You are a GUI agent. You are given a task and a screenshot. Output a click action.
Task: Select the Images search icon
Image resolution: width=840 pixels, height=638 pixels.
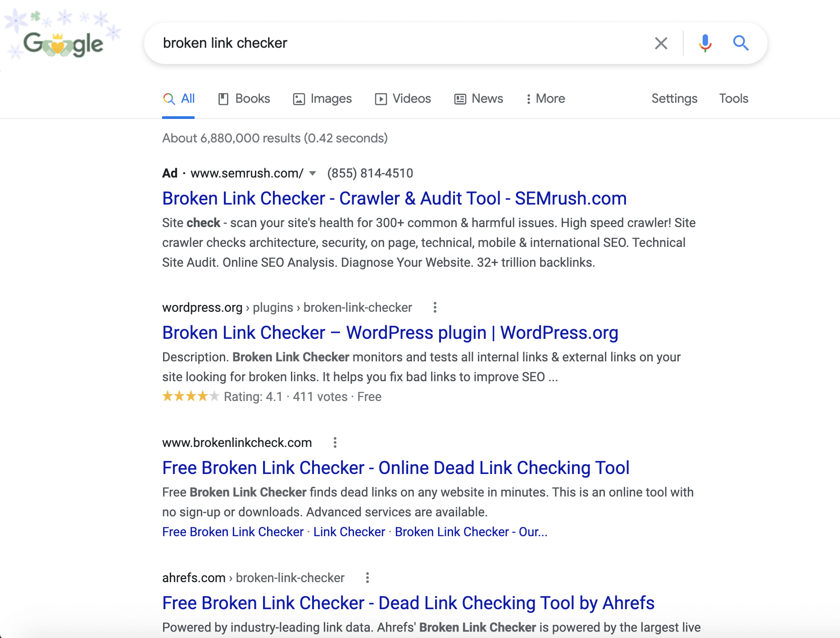pyautogui.click(x=299, y=98)
